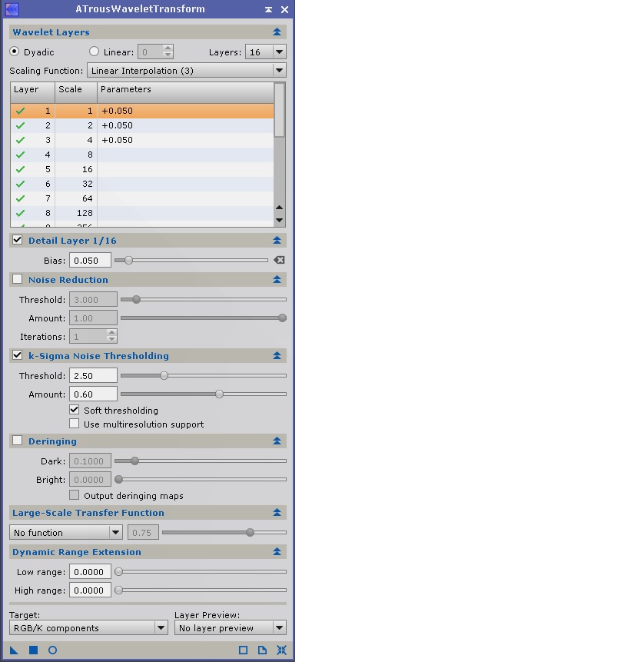The height and width of the screenshot is (662, 644).
Task: Open the Layer Preview dropdown
Action: (x=230, y=628)
